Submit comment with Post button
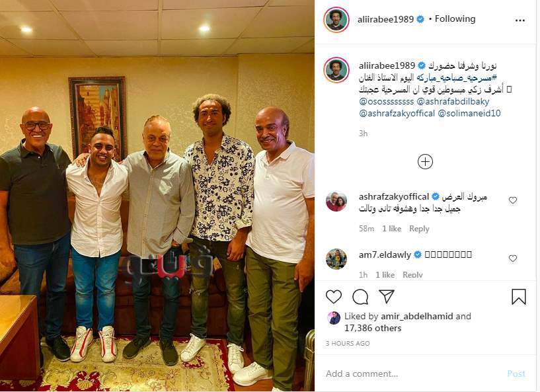 [516, 373]
